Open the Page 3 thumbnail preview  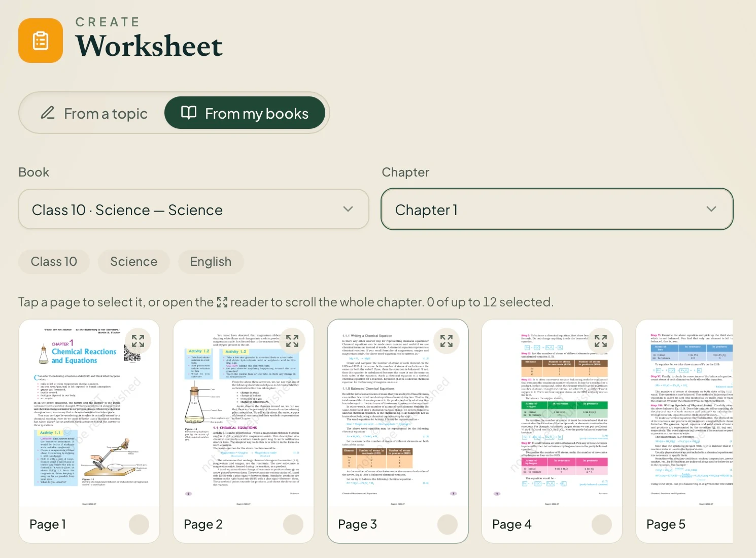[398, 412]
